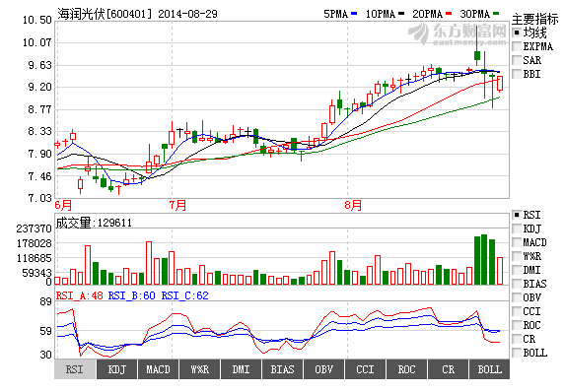Choose BIAS radio button in side list
This screenshot has height=392, width=565.
[517, 284]
